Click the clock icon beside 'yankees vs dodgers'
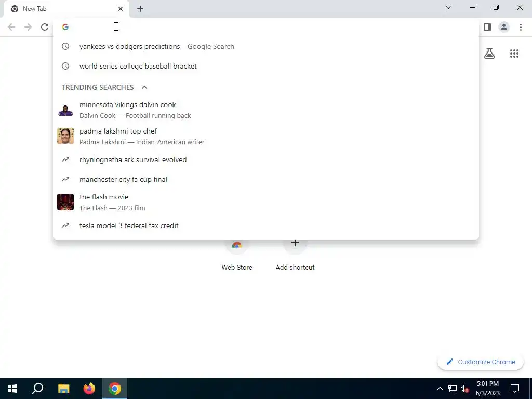532x399 pixels. (65, 46)
